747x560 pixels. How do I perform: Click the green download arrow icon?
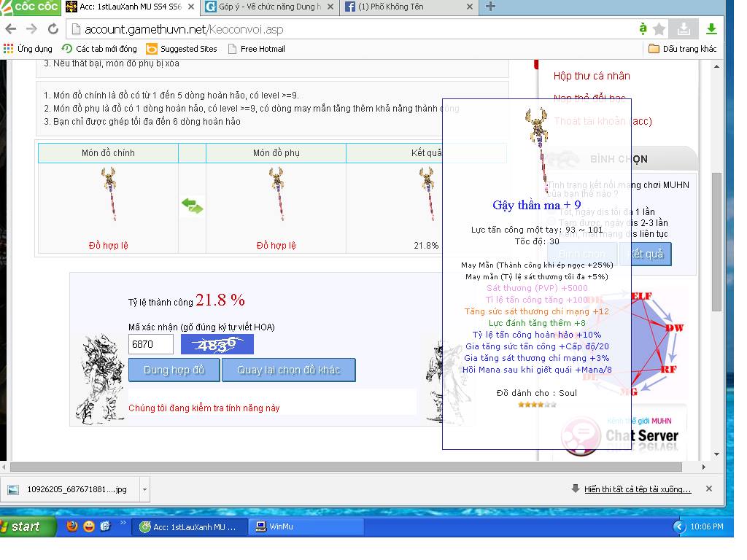click(711, 29)
